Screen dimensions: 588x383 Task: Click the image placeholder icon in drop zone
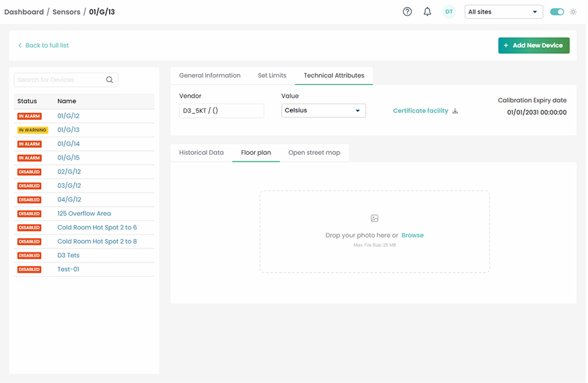click(375, 218)
